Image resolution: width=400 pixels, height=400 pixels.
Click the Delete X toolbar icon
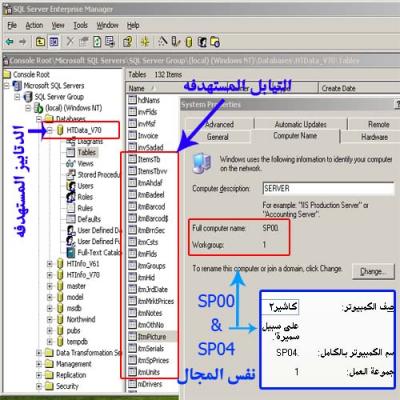coord(70,42)
